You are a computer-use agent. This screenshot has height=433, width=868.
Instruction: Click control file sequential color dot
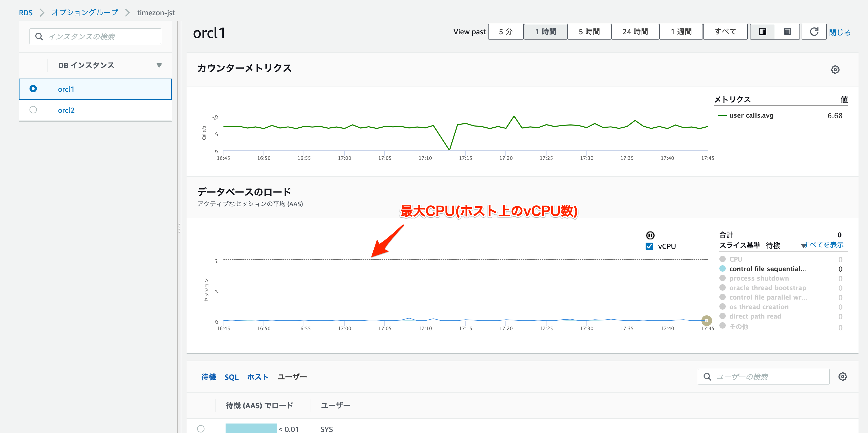(x=723, y=269)
